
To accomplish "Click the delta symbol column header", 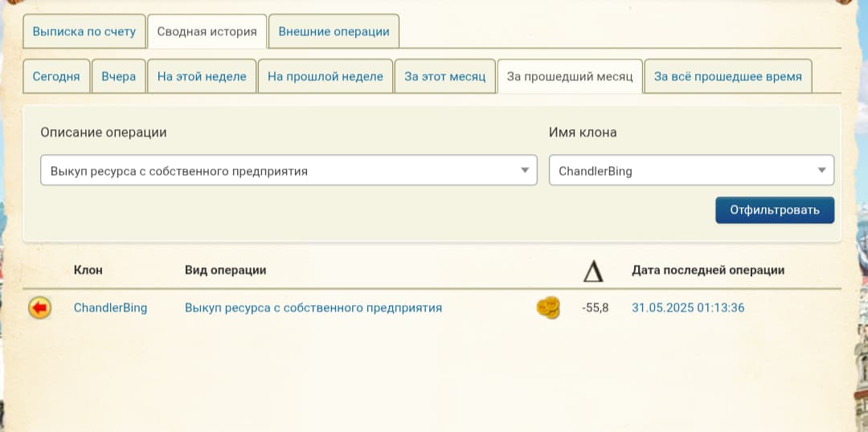I will click(593, 271).
